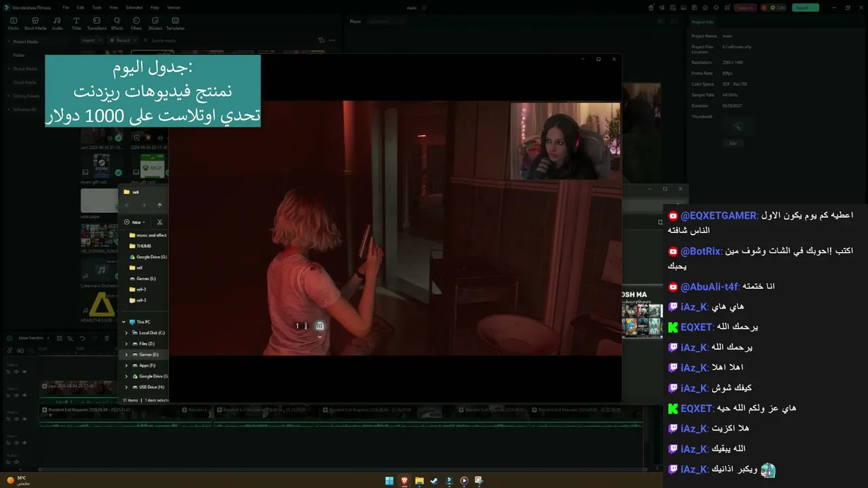This screenshot has height=488, width=868.
Task: Open the Stock Media tab
Action: pos(35,24)
